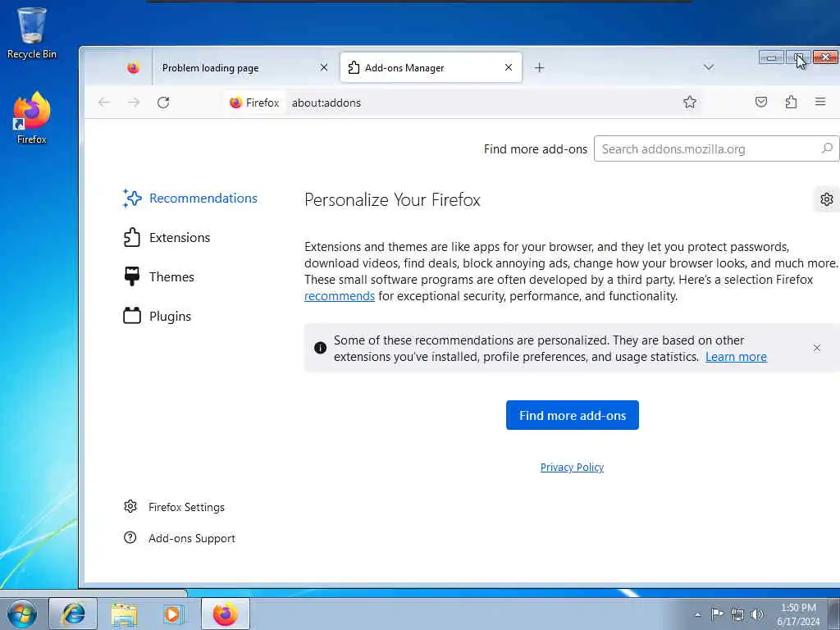Open the gear Tools for all add-ons menu
The height and width of the screenshot is (630, 840).
point(827,199)
